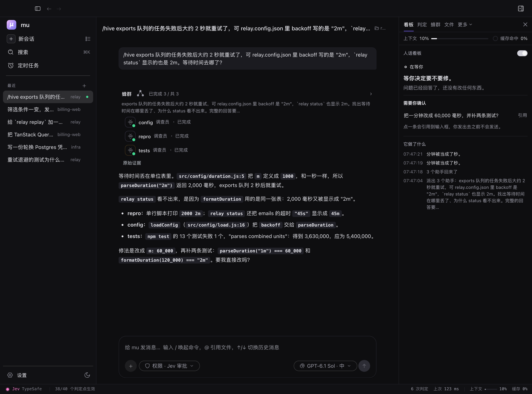Viewport: 532px width, 394px height.
Task: Open 定时任务 scheduled tasks
Action: coord(48,65)
